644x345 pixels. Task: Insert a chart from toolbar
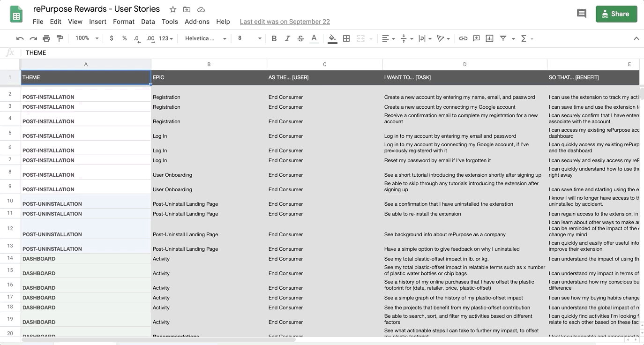489,38
